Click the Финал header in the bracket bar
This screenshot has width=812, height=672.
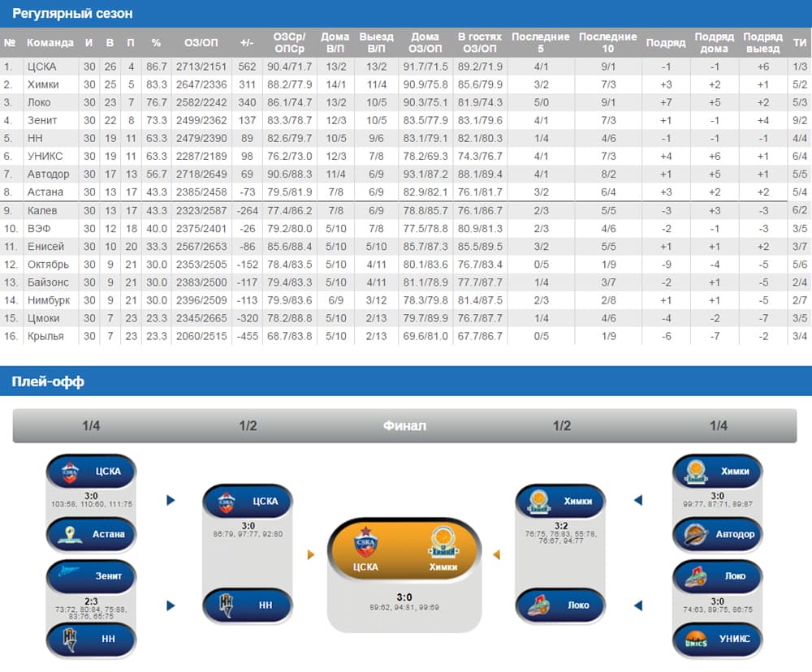click(404, 426)
